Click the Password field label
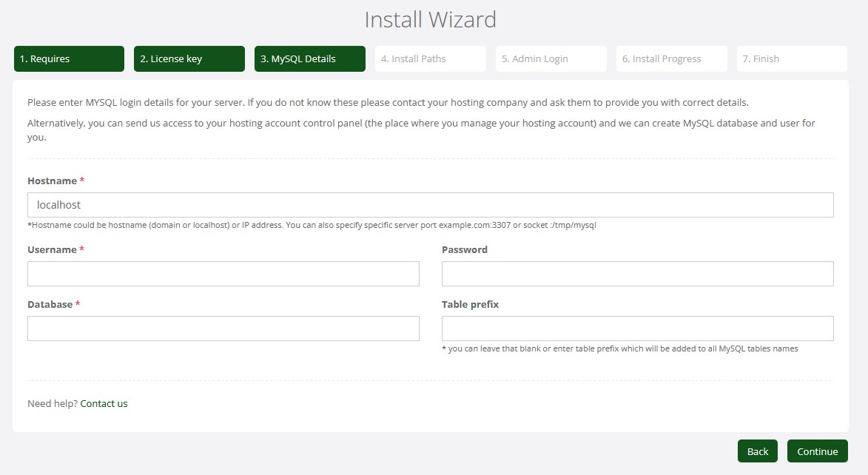The image size is (868, 475). [x=464, y=250]
